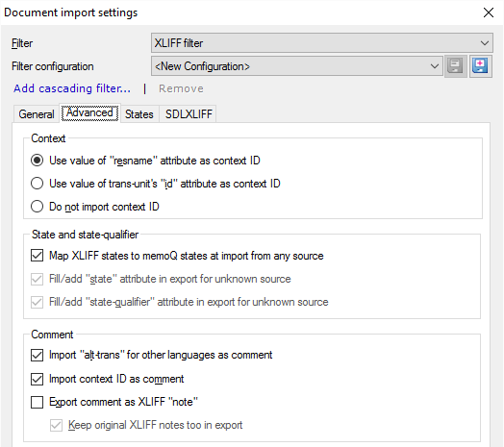This screenshot has height=447, width=504.
Task: Select the resname attribute as context ID radio button
Action: point(37,161)
